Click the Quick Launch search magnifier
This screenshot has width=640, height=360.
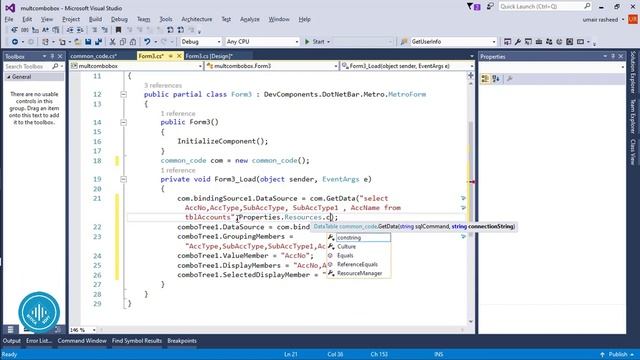587,6
